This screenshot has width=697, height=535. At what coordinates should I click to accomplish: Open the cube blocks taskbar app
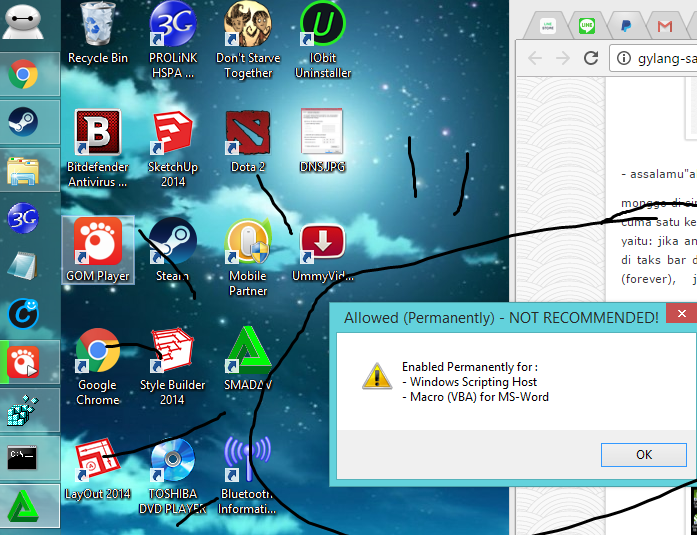(30, 410)
